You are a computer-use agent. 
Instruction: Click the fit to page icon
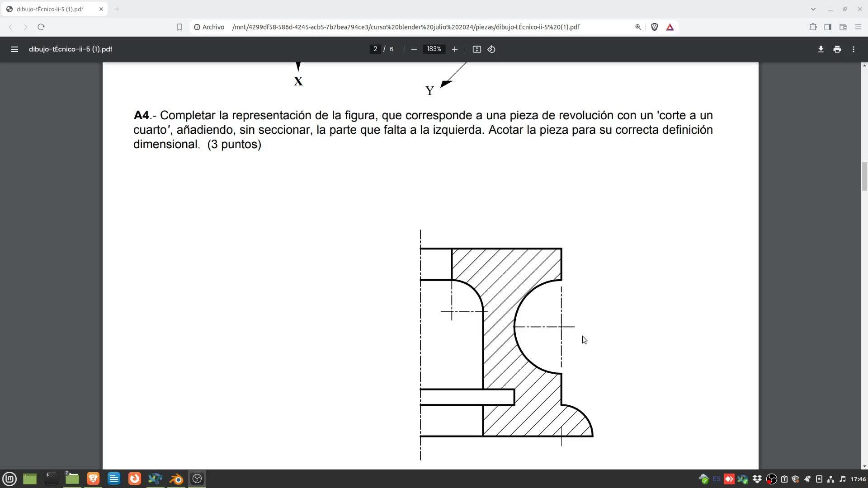tap(476, 49)
